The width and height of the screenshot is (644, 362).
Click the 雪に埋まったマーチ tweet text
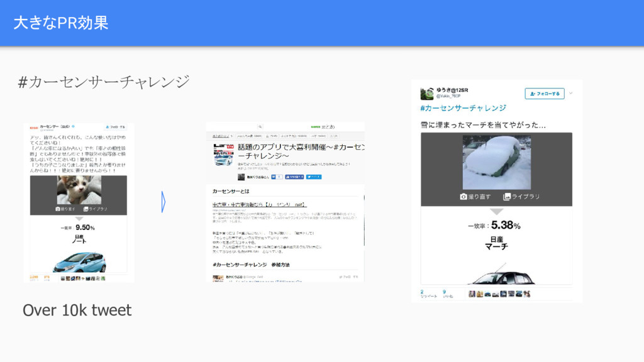pos(483,125)
